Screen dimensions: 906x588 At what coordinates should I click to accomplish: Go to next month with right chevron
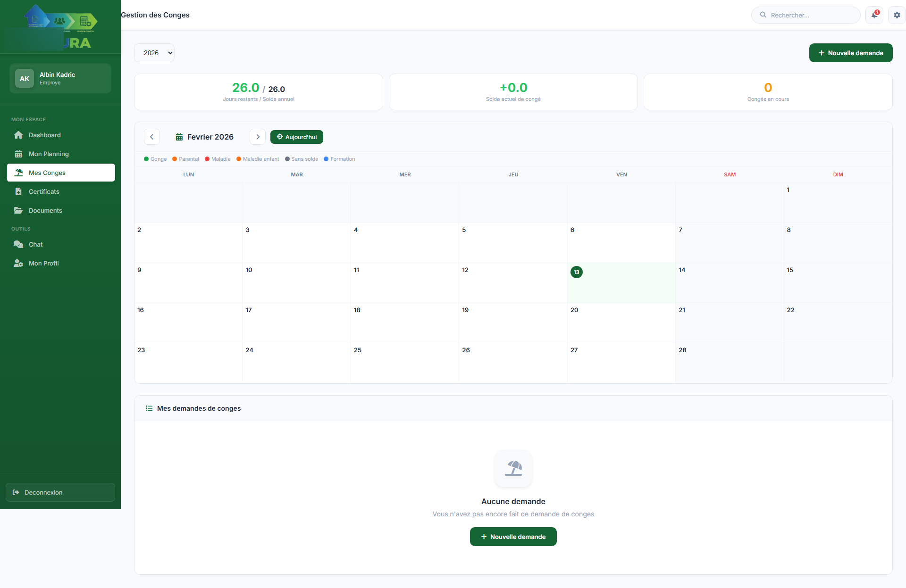258,137
